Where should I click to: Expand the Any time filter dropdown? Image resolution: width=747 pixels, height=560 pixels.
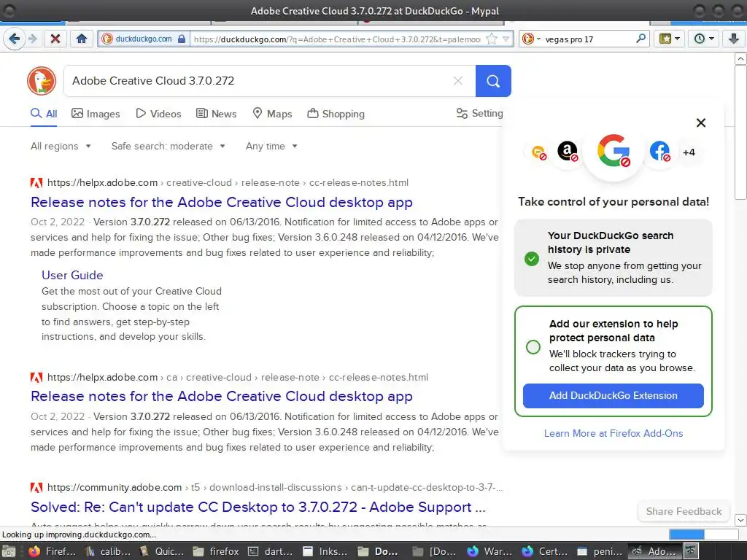(x=271, y=146)
